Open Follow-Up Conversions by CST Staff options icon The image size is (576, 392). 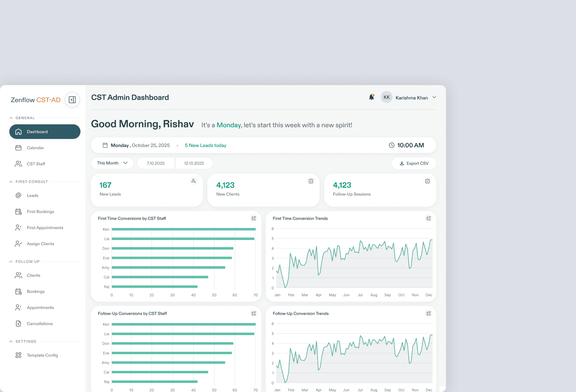click(254, 313)
